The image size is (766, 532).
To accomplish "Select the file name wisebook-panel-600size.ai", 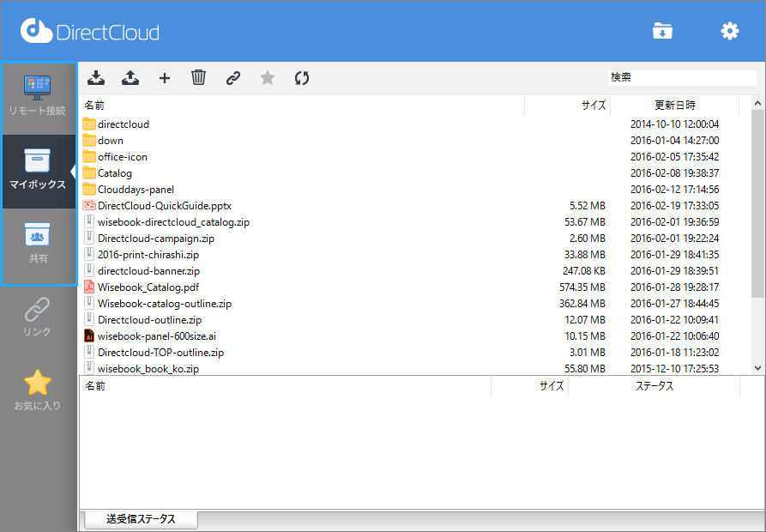I will tap(157, 336).
